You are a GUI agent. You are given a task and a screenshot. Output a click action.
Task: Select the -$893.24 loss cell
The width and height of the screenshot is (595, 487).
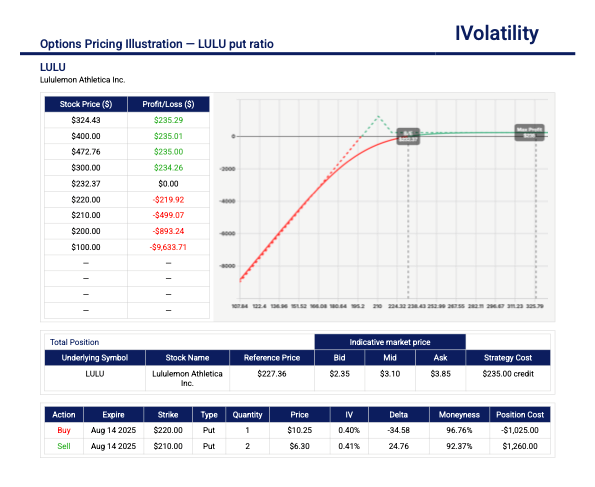click(x=168, y=231)
